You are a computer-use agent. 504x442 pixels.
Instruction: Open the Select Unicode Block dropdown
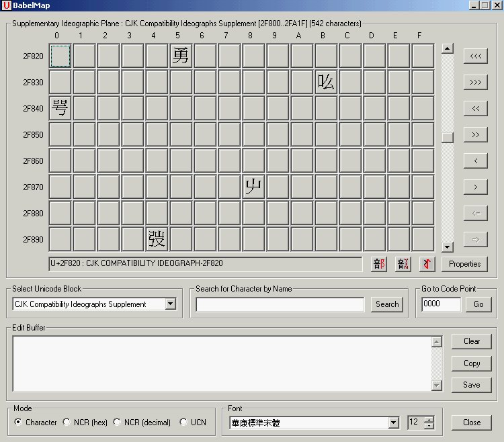171,304
